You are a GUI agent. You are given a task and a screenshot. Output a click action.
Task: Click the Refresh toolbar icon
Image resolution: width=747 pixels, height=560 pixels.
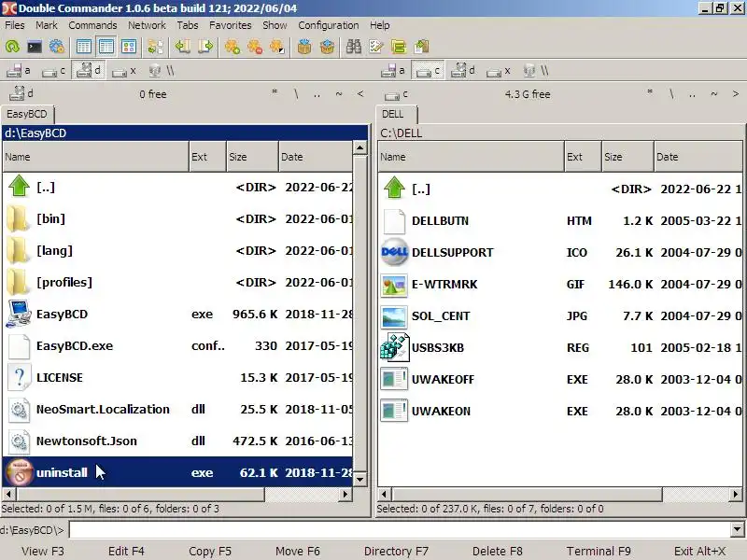pyautogui.click(x=12, y=47)
